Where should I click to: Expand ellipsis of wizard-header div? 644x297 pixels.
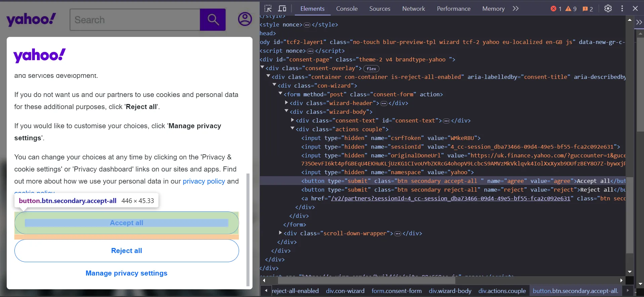pos(384,103)
